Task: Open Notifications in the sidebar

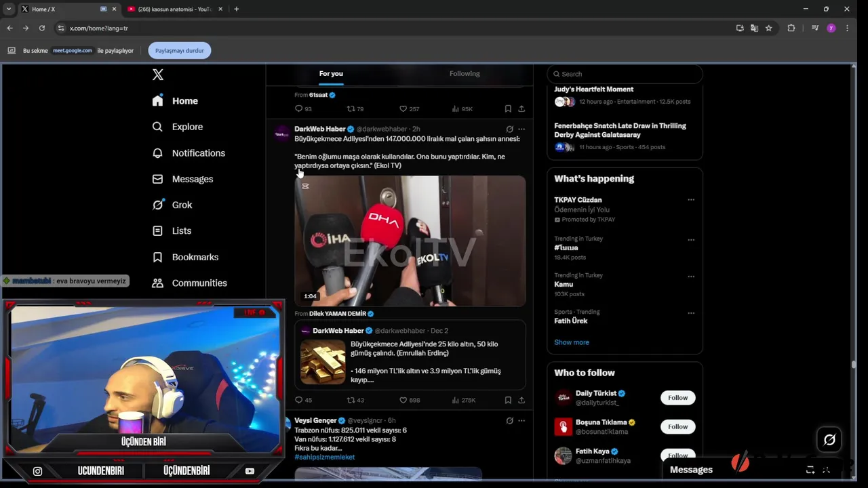Action: [189, 153]
